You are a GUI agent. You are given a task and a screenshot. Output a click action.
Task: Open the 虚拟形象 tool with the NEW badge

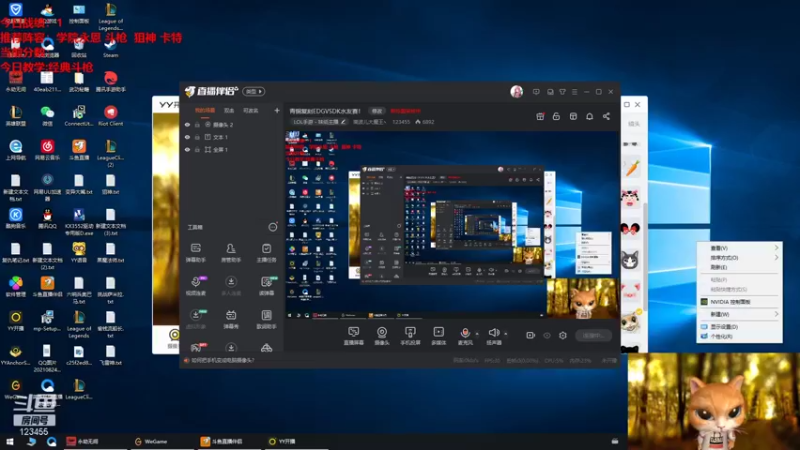coord(195,319)
